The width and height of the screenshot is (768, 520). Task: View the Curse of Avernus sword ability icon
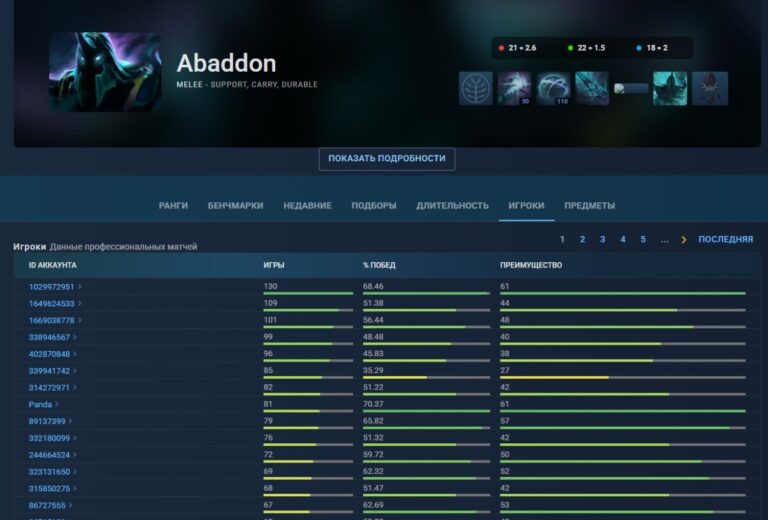(x=592, y=88)
